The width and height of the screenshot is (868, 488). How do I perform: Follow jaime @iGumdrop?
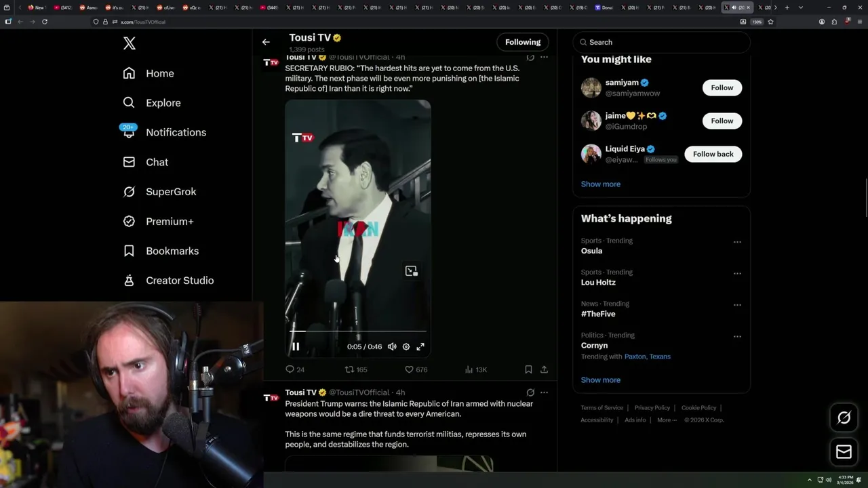click(x=722, y=121)
